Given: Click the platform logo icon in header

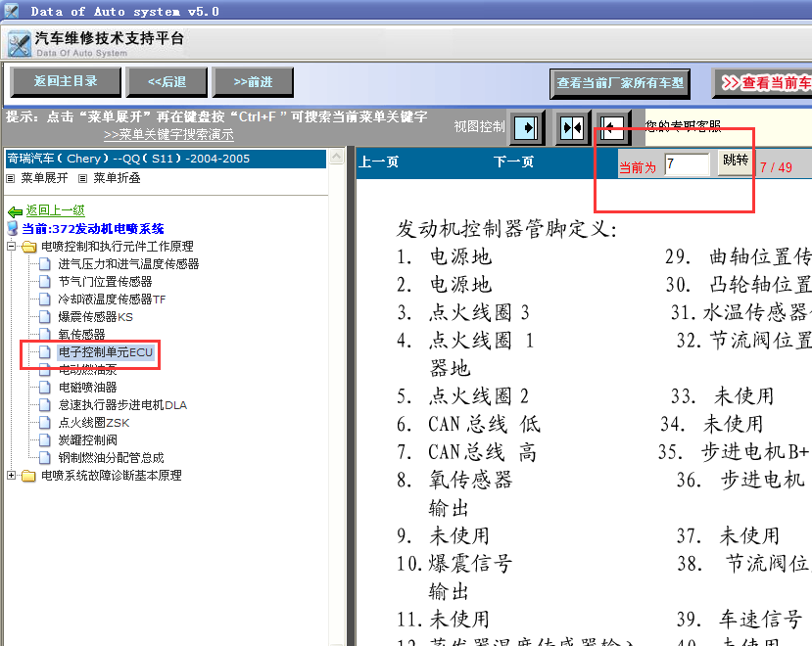Looking at the screenshot, I should coord(20,44).
